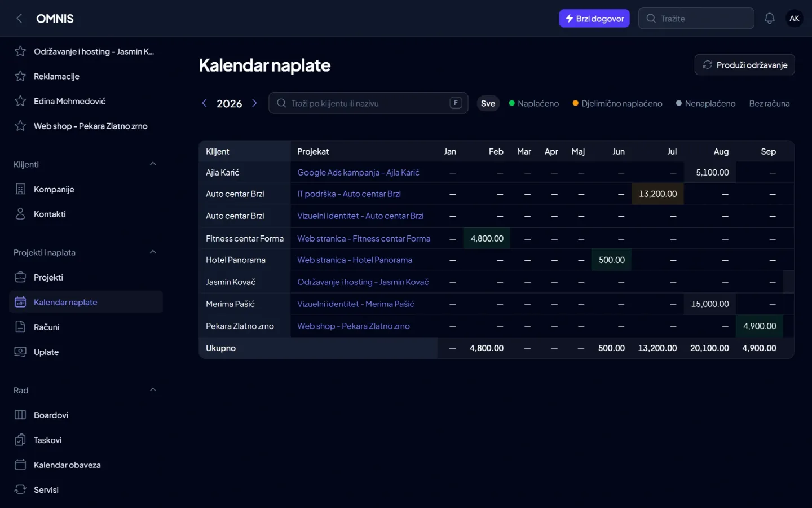Select Kalendar naplate in sidebar

click(x=86, y=302)
